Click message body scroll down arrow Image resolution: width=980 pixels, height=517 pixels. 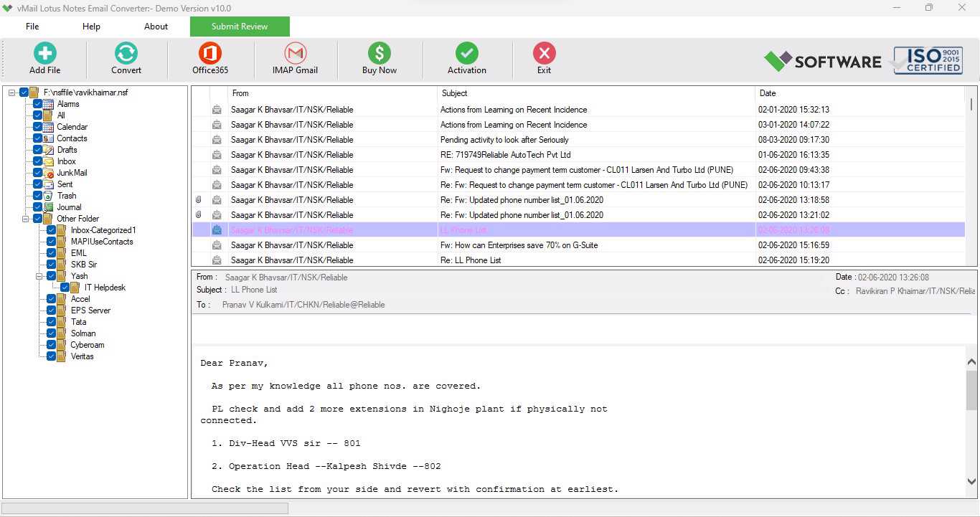click(972, 482)
